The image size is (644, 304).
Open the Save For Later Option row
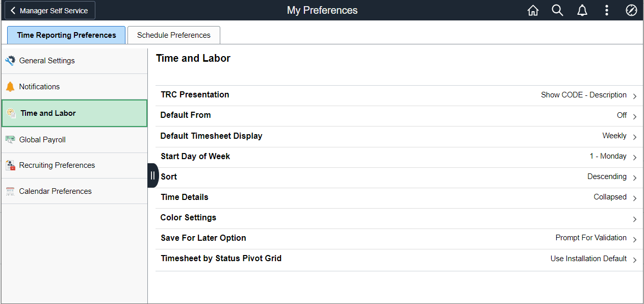(x=398, y=238)
